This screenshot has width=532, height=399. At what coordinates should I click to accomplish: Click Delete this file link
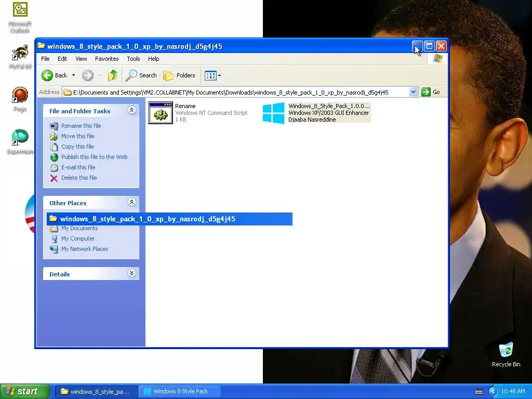click(79, 178)
